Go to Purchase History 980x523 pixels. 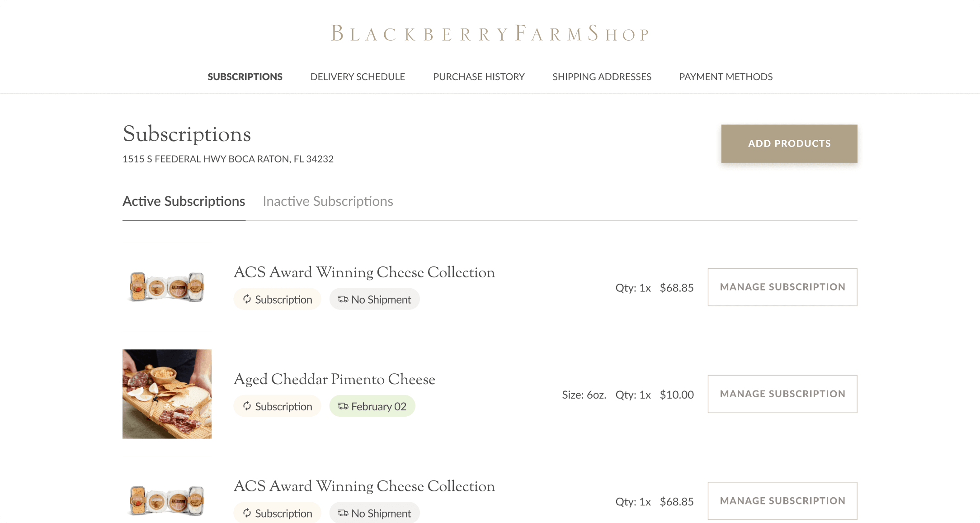click(479, 77)
